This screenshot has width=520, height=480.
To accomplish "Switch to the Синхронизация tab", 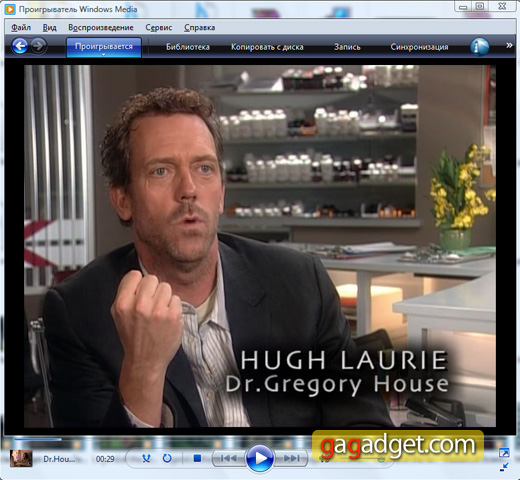I will pyautogui.click(x=419, y=47).
